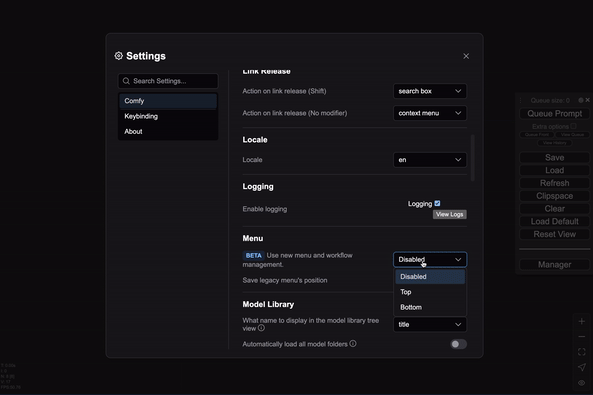Screen dimensions: 593x395
Task: Click the info icon next to model library tree view
Action: point(261,328)
